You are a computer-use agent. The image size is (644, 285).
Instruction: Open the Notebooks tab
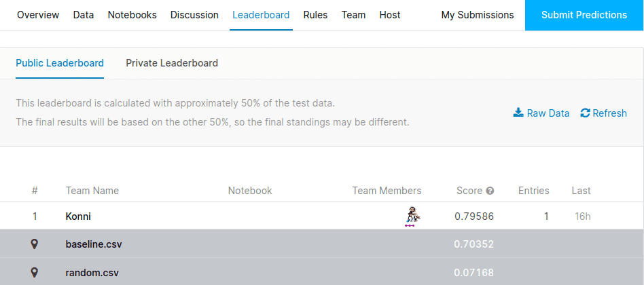click(132, 15)
